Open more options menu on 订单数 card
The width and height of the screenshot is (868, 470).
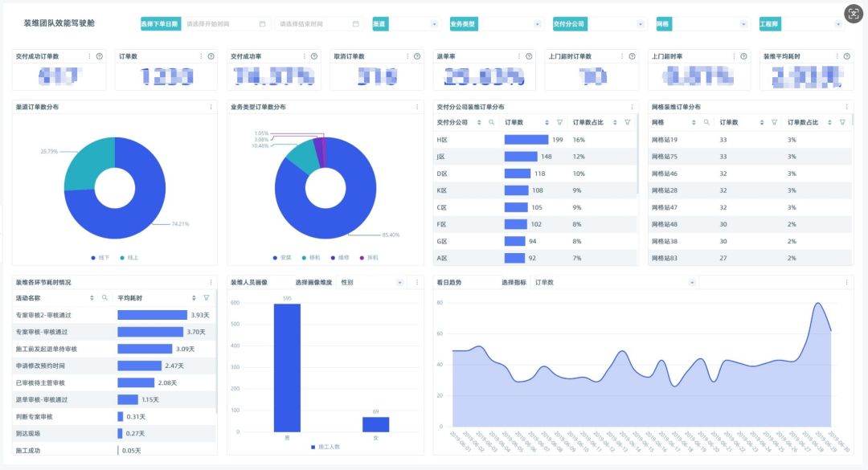(201, 56)
